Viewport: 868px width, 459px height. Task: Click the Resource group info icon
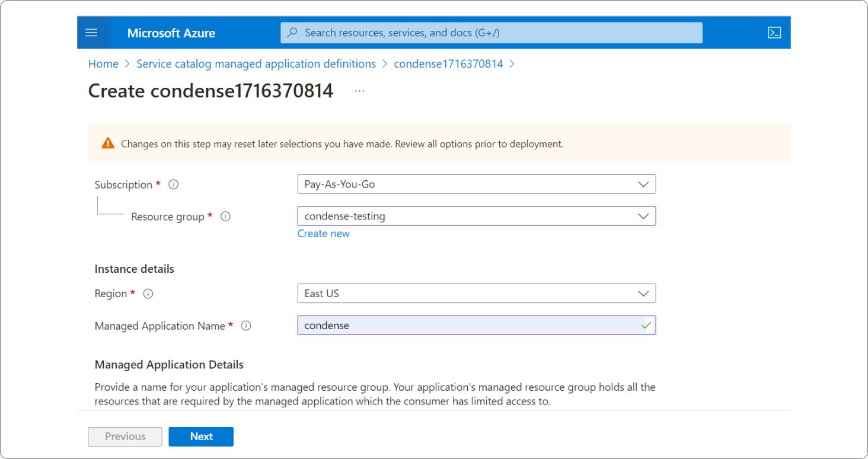[x=225, y=216]
